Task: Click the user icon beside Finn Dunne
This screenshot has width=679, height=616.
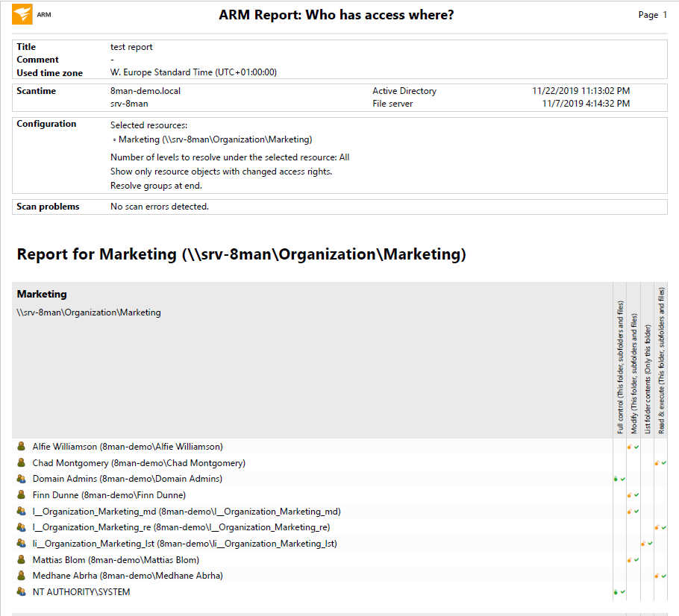Action: pyautogui.click(x=21, y=494)
